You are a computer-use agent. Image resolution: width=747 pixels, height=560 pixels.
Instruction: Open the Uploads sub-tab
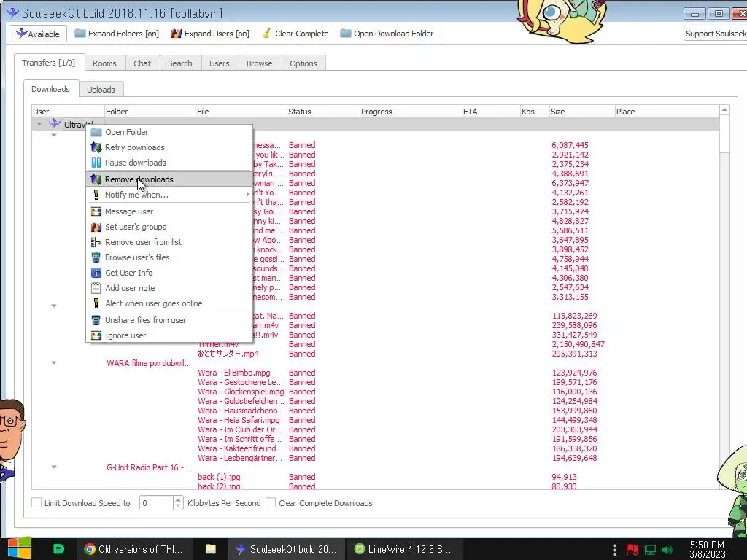pyautogui.click(x=101, y=90)
